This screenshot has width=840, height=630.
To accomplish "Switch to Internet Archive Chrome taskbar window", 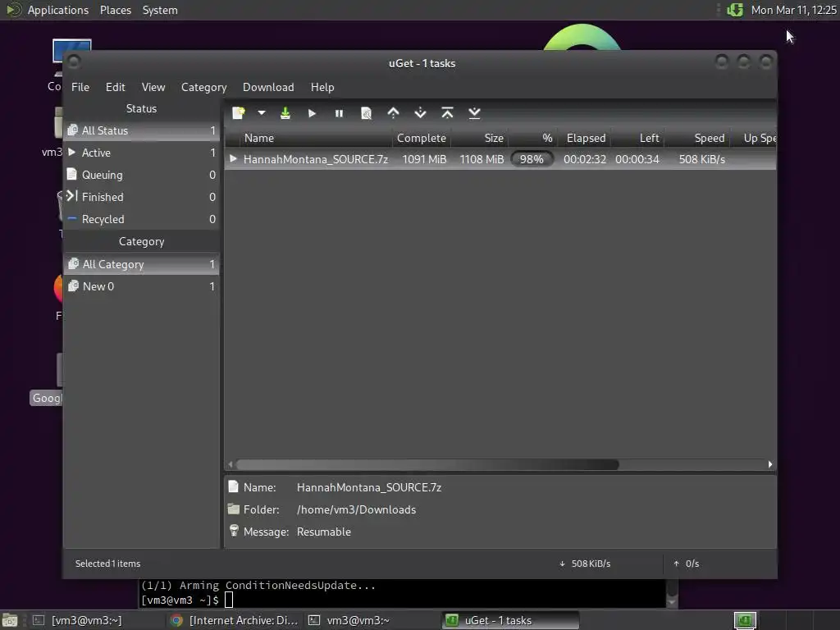I will 234,620.
